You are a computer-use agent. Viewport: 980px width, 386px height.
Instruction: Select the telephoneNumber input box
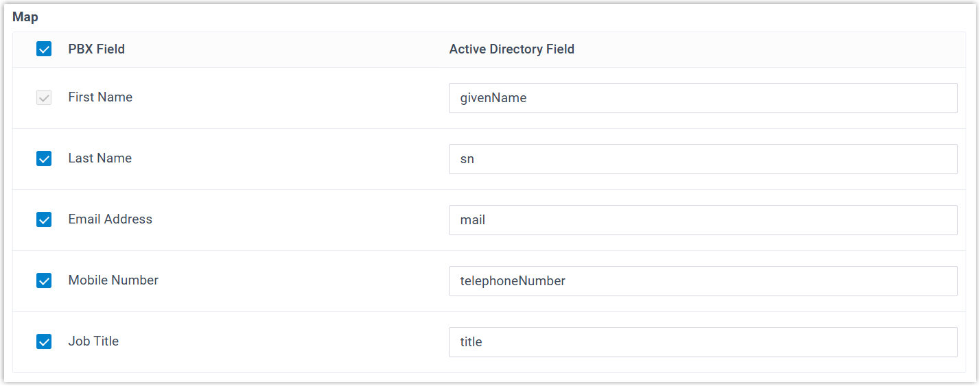coord(703,281)
